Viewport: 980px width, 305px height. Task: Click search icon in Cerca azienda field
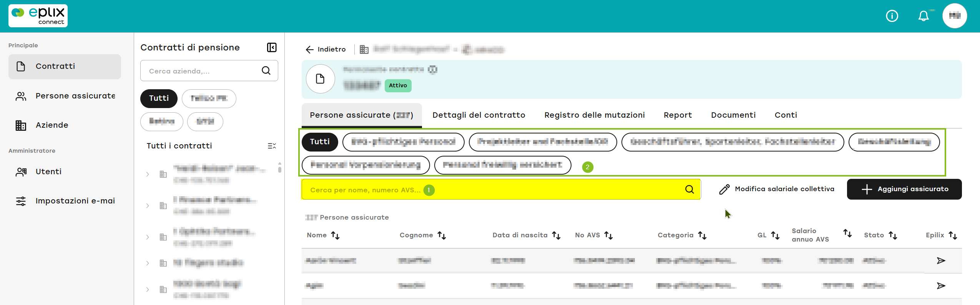tap(266, 71)
